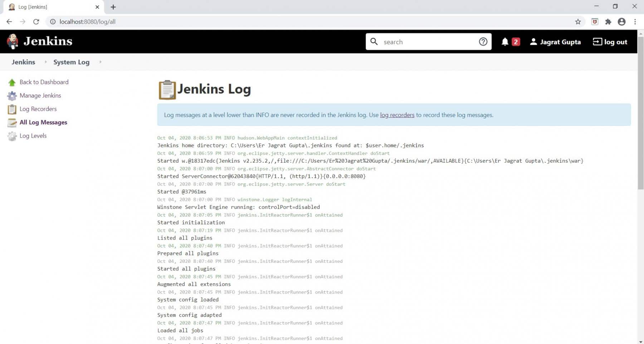Expand the chevron after System Log breadcrumb
Screen dimensions: 644x344
pyautogui.click(x=100, y=62)
